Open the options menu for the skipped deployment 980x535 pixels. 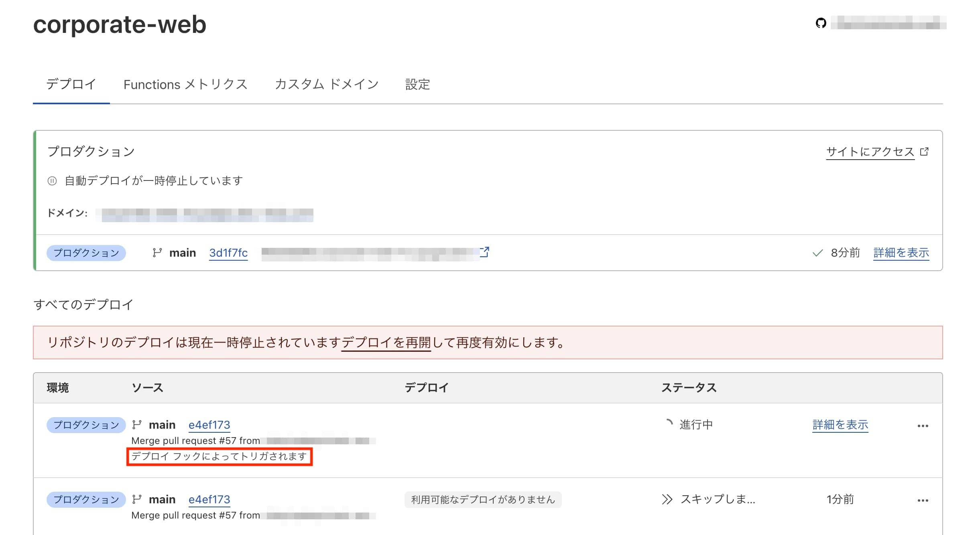click(923, 500)
